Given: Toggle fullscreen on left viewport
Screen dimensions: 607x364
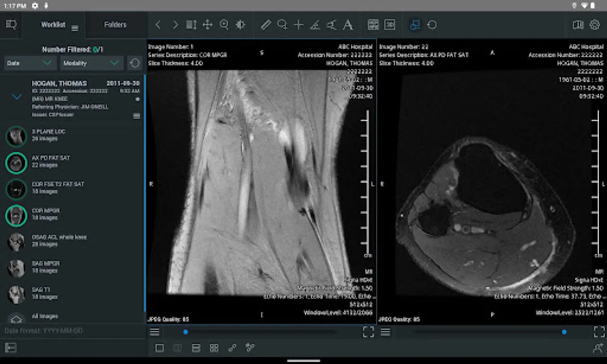Looking at the screenshot, I should (368, 332).
